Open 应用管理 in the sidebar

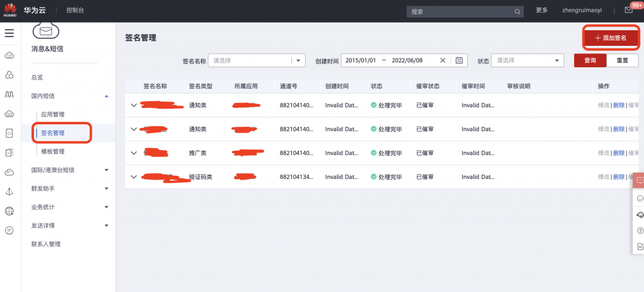[53, 114]
